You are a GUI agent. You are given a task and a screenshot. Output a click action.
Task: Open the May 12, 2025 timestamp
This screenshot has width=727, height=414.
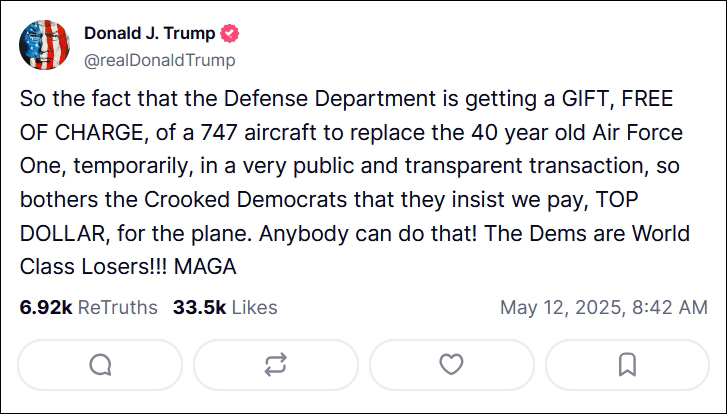tap(601, 307)
